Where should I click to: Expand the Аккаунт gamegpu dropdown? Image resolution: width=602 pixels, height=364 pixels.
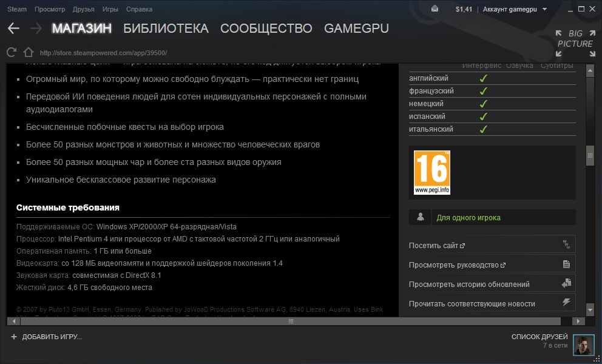click(x=515, y=9)
